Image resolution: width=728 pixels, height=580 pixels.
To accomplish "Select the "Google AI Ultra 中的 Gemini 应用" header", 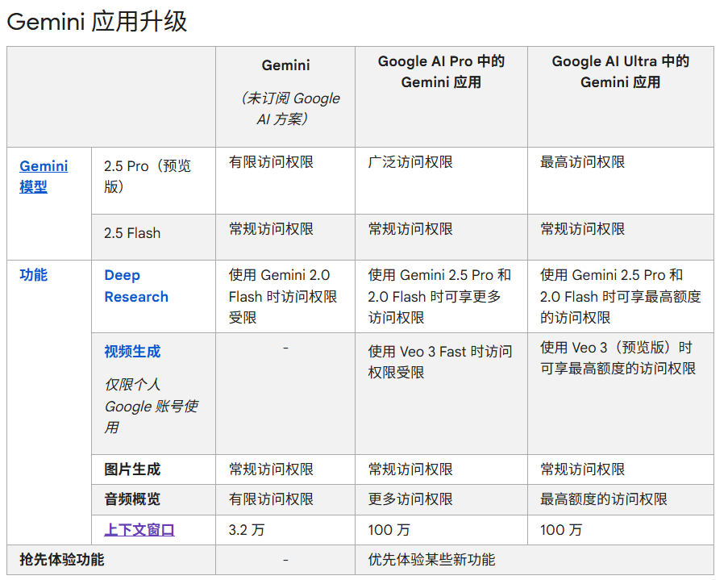I will pyautogui.click(x=620, y=72).
